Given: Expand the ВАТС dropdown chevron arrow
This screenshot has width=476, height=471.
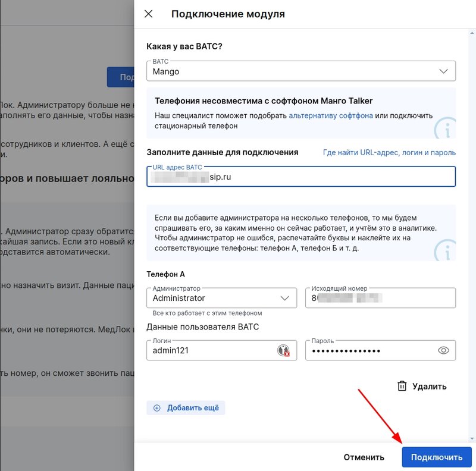Looking at the screenshot, I should (443, 71).
